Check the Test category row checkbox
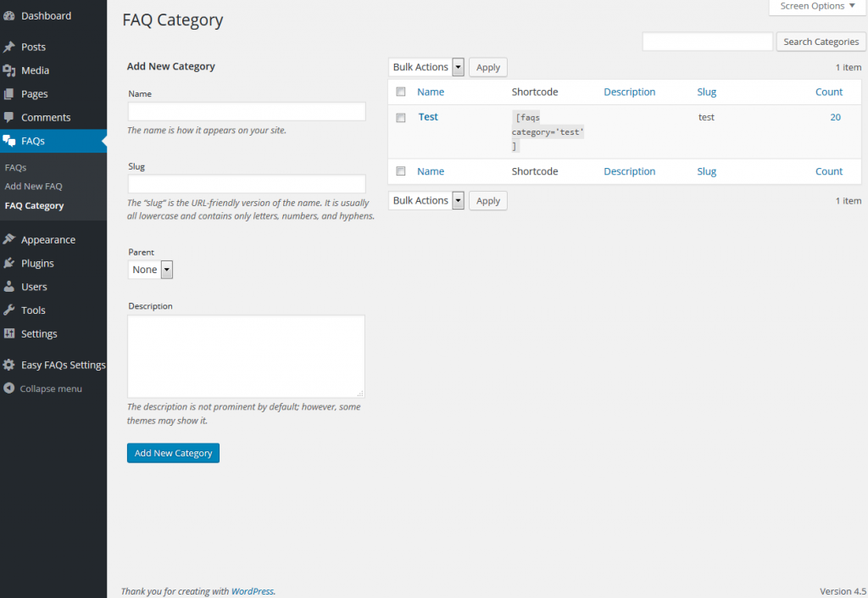The image size is (868, 598). [401, 118]
